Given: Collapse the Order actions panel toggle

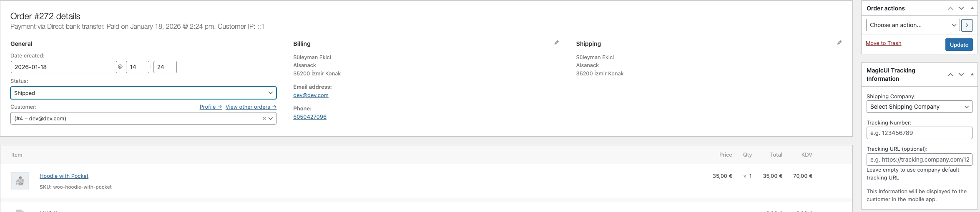Looking at the screenshot, I should (x=972, y=8).
